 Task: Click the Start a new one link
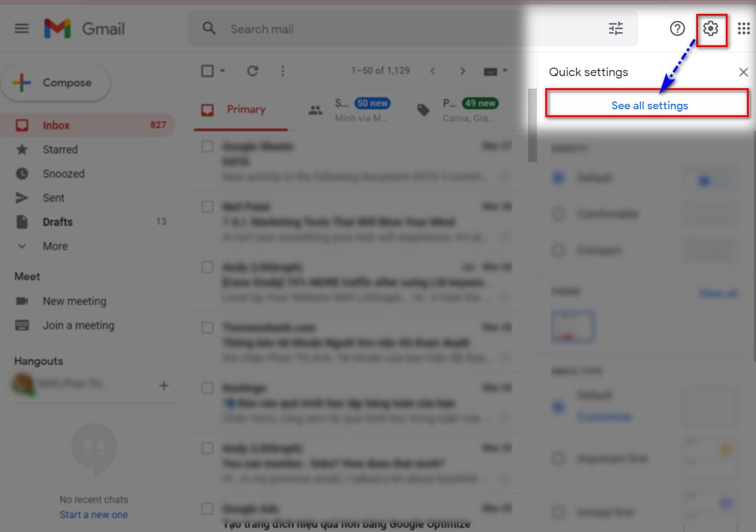(x=94, y=514)
